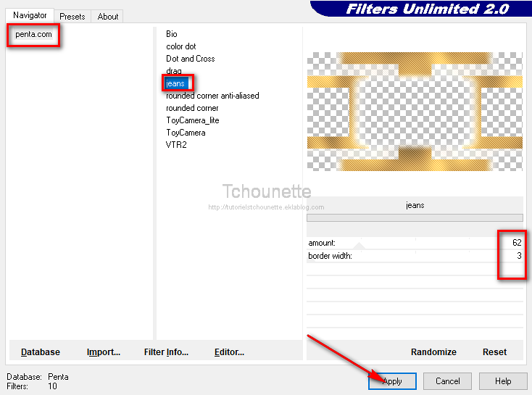Reset filter parameters to default
532x395 pixels.
click(494, 352)
